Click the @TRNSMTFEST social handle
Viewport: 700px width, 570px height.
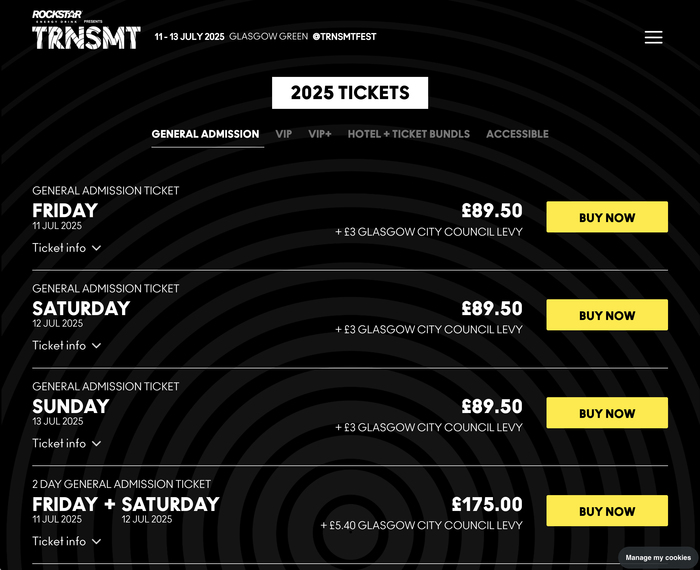(344, 37)
